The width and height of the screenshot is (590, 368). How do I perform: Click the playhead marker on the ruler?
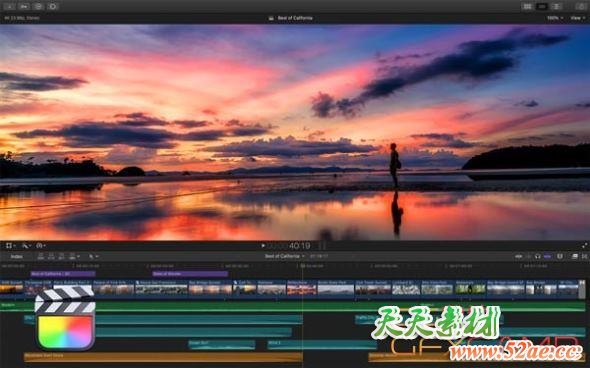click(303, 266)
